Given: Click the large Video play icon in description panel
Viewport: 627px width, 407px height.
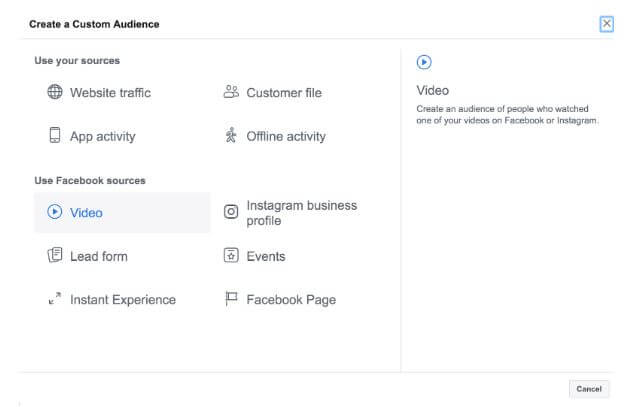Looking at the screenshot, I should click(424, 62).
